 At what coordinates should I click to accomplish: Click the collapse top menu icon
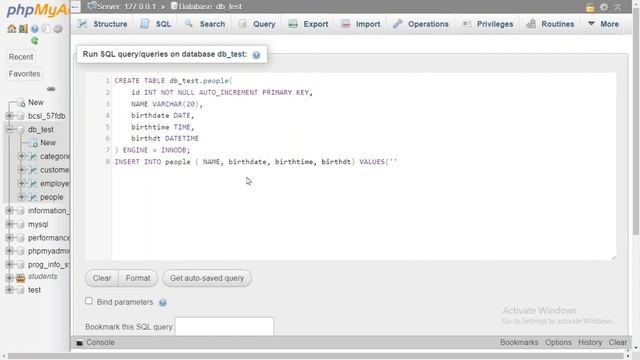pos(618,7)
